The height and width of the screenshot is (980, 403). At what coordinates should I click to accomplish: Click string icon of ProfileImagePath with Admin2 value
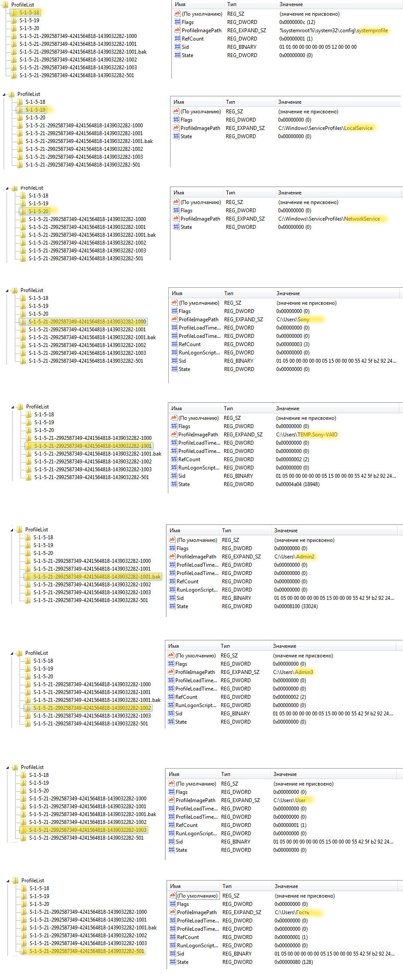172,557
